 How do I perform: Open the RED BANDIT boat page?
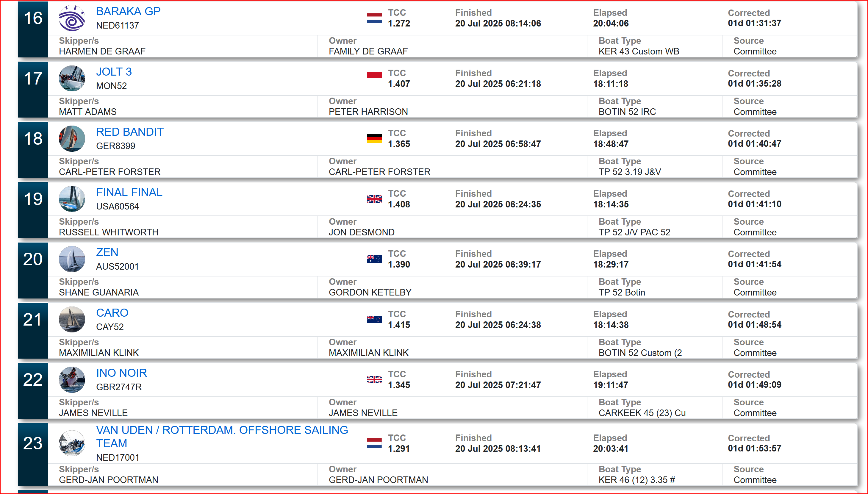pos(129,132)
